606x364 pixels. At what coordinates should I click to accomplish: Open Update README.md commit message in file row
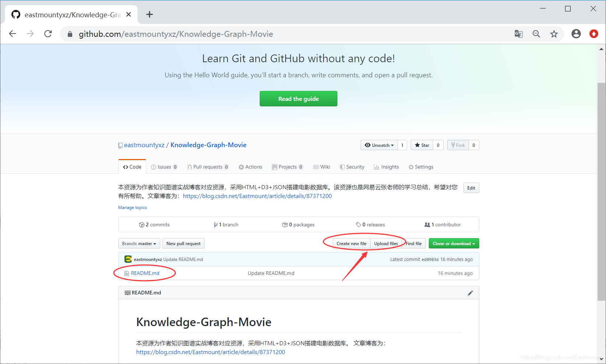point(271,273)
